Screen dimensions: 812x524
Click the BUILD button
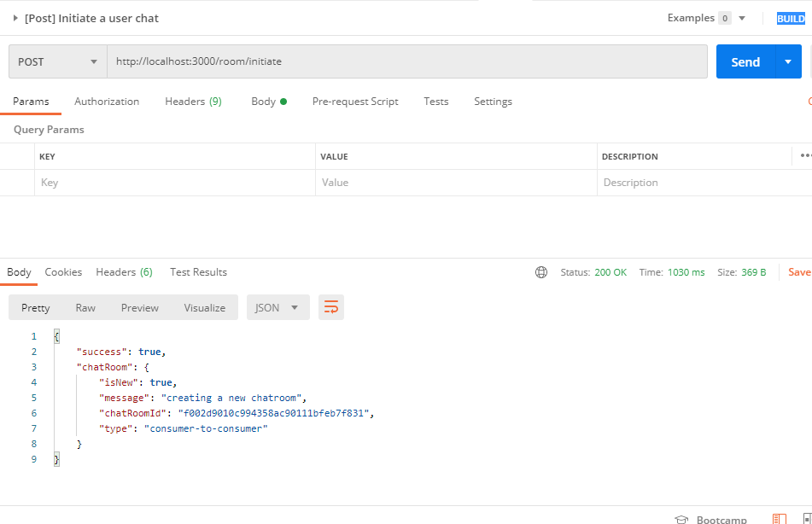point(791,19)
